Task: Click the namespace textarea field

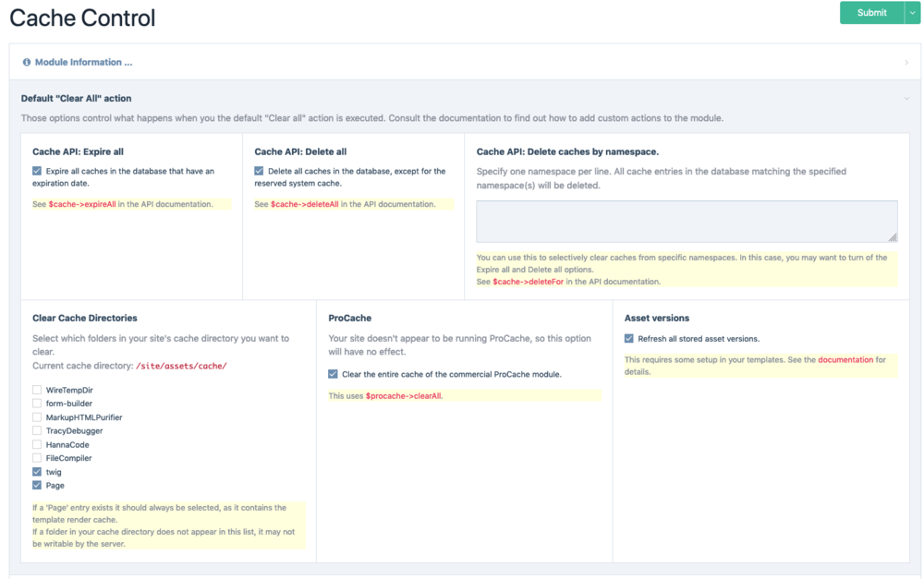Action: tap(687, 222)
